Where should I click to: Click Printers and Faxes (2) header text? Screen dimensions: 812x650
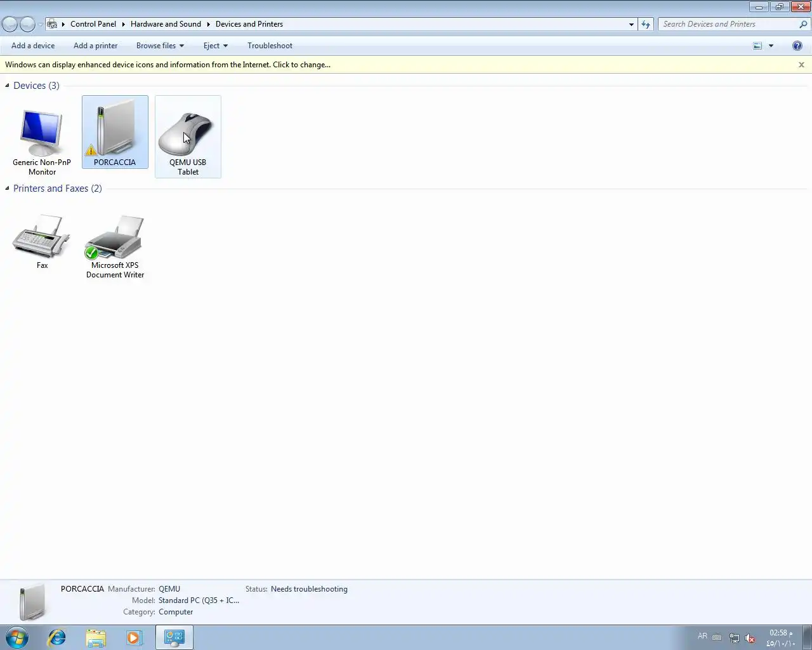58,189
